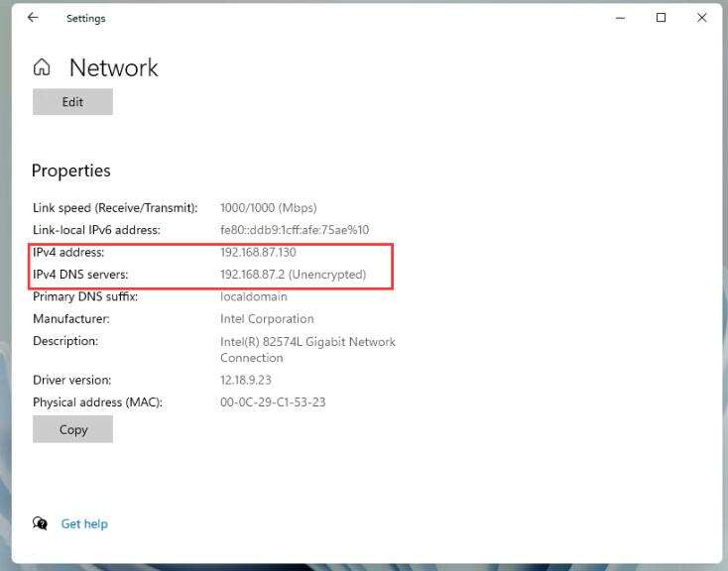Click the home icon beside Network
Screen dimensions: 728x571
click(x=42, y=67)
